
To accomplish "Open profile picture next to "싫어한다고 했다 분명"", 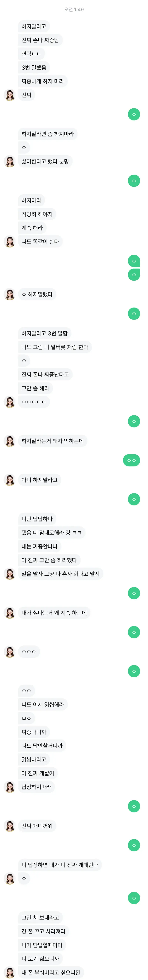I will click(x=9, y=161).
